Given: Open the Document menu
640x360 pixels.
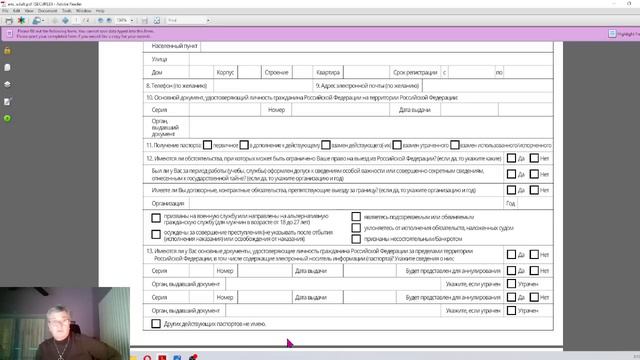Looking at the screenshot, I should click(x=48, y=11).
